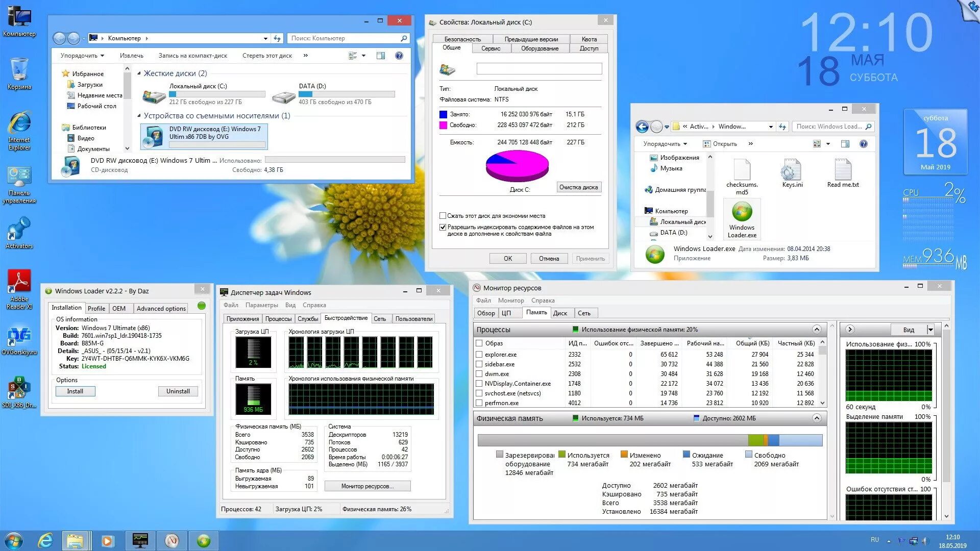980x551 pixels.
Task: Open Упорядочить dropdown in Computer window
Action: tap(82, 56)
